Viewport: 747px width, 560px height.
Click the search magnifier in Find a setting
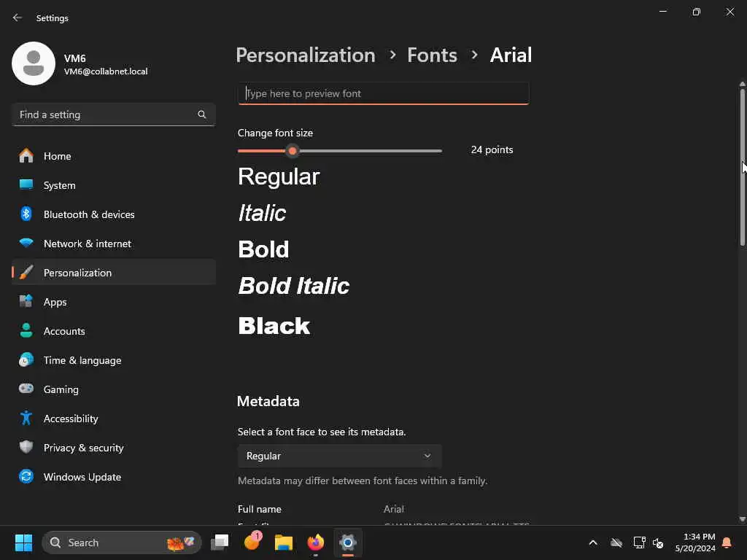click(x=201, y=114)
